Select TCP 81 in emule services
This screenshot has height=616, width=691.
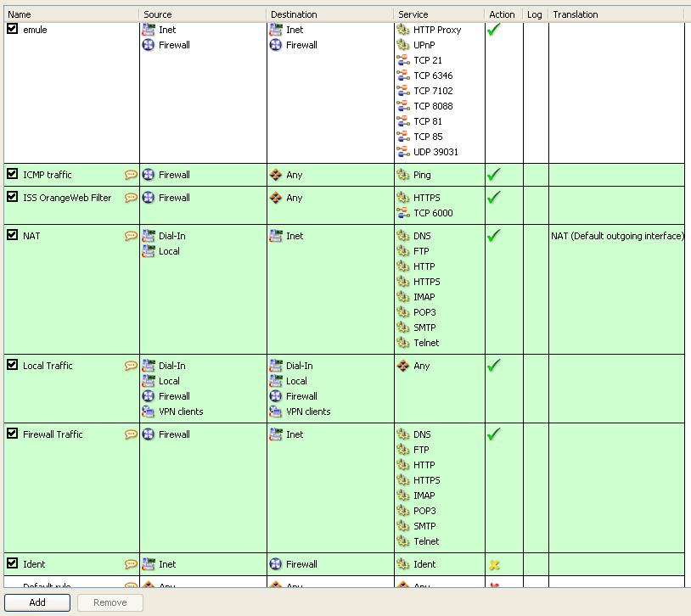click(428, 121)
